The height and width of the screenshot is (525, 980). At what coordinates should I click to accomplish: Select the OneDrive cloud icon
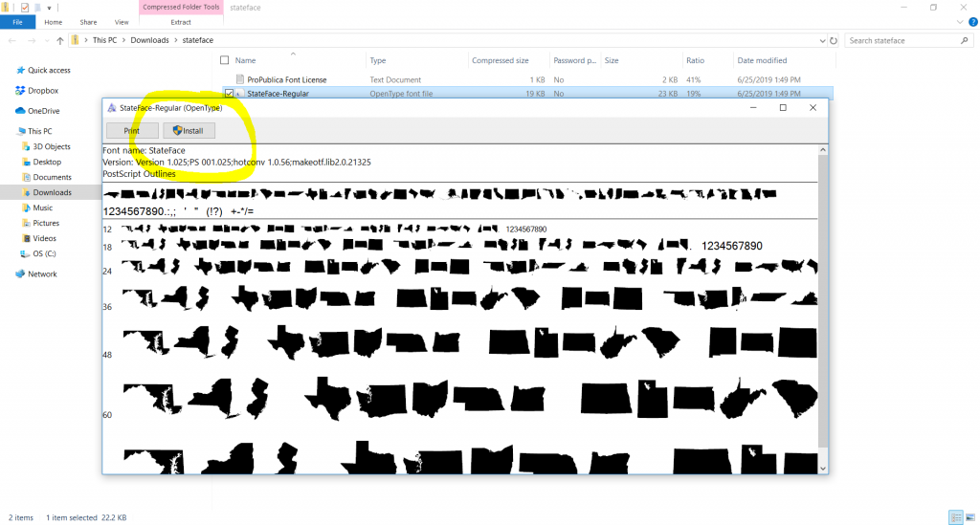tap(20, 111)
